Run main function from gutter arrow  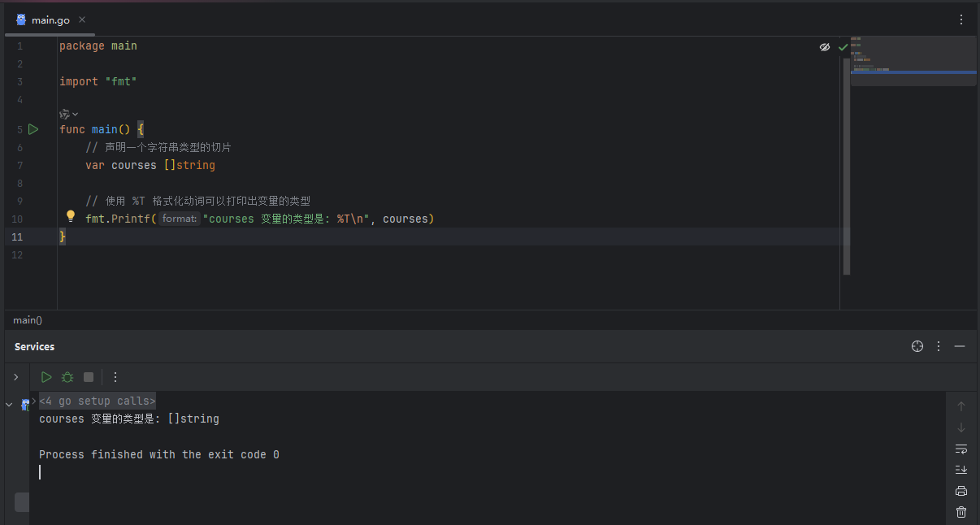click(33, 129)
